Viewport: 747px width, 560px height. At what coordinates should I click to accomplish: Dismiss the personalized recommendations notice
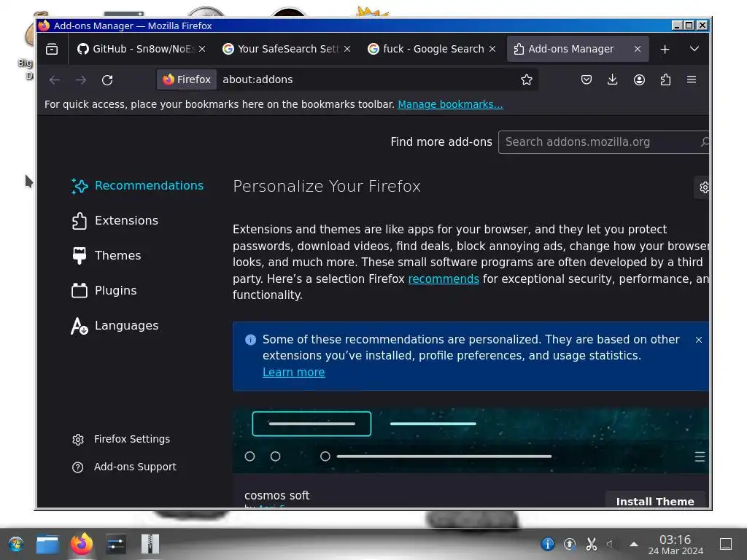click(698, 340)
